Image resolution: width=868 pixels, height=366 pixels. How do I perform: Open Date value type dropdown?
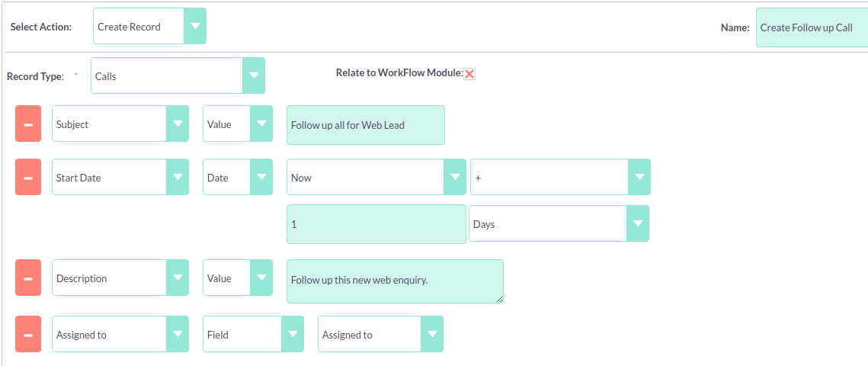coord(237,178)
